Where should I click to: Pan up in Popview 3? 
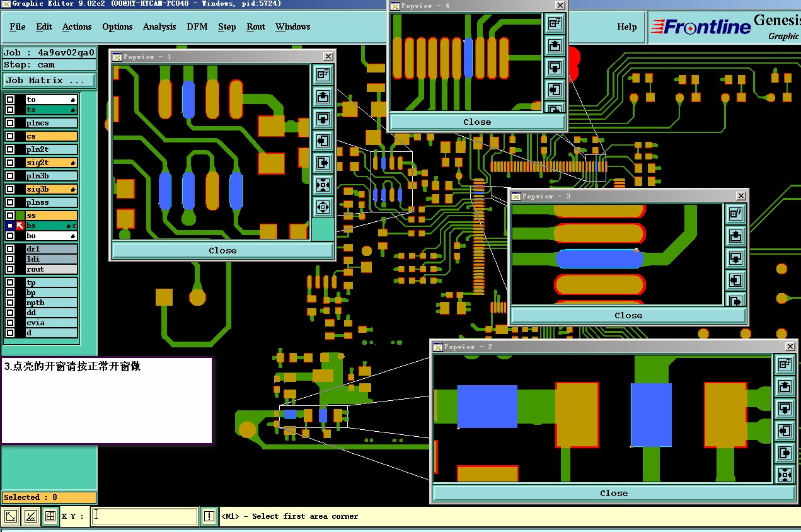735,236
